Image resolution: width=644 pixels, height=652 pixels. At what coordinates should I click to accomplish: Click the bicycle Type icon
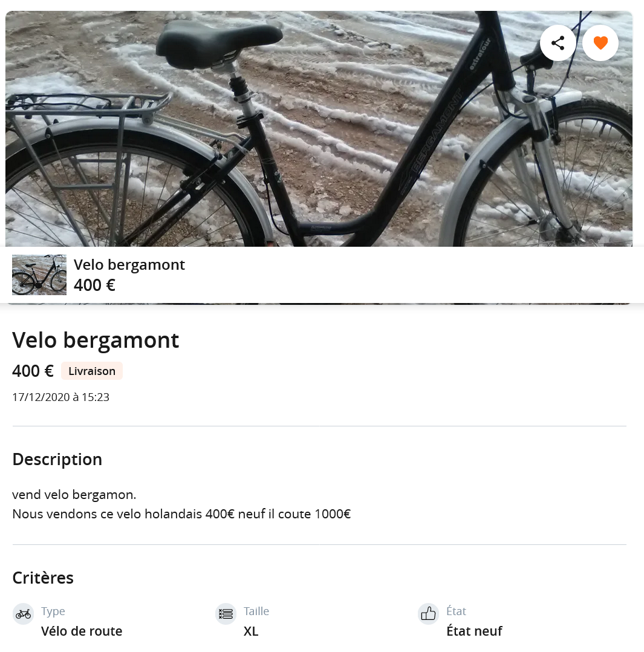(24, 614)
